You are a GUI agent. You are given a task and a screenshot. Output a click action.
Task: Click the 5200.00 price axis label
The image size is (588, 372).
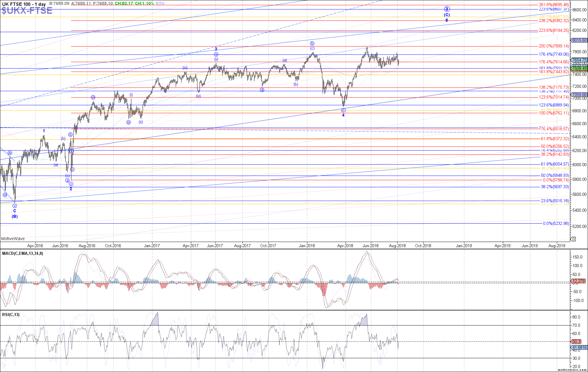pos(579,227)
